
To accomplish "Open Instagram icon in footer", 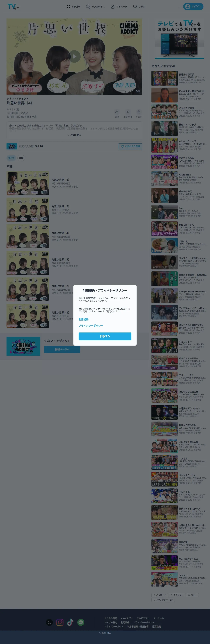I will [x=60, y=622].
